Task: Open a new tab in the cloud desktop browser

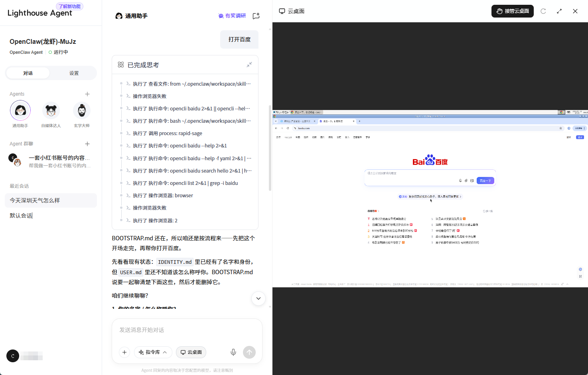Action: coord(359,121)
